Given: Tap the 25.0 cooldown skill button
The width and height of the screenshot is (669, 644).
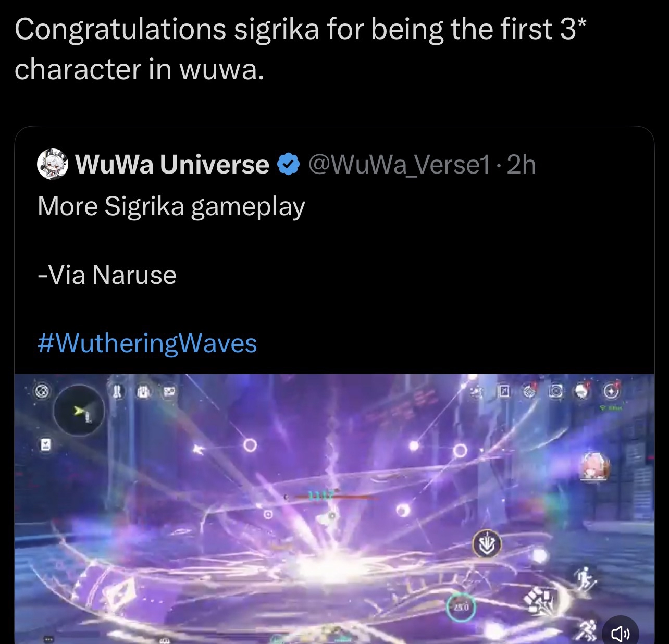Looking at the screenshot, I should point(461,607).
